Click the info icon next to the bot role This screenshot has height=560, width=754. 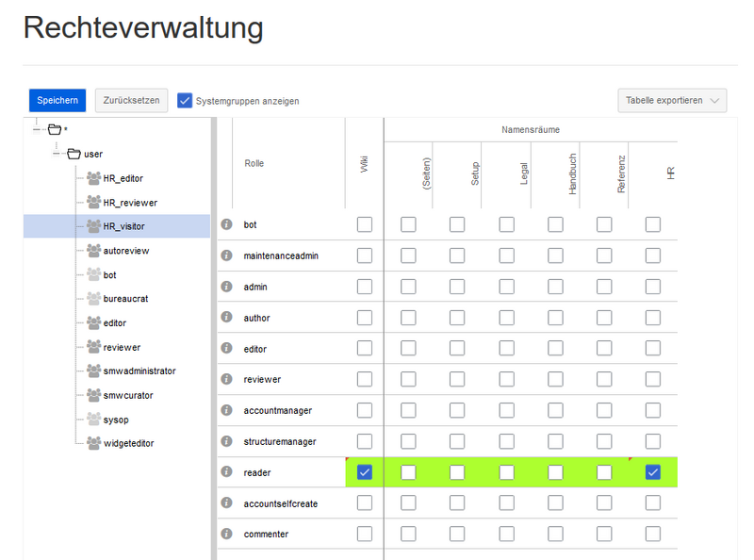pyautogui.click(x=225, y=224)
